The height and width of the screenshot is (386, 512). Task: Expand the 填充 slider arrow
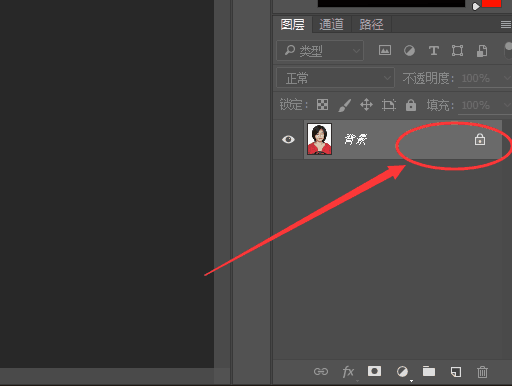click(507, 105)
